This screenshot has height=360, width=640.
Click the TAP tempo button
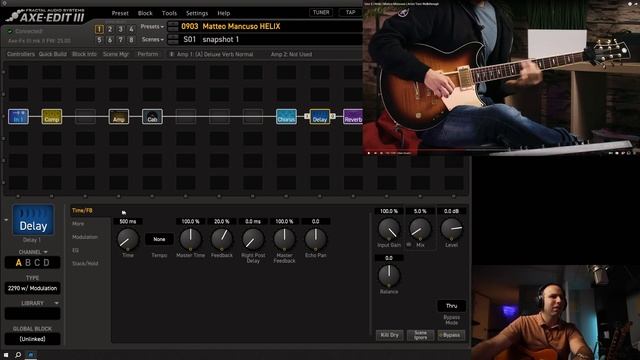pos(350,13)
